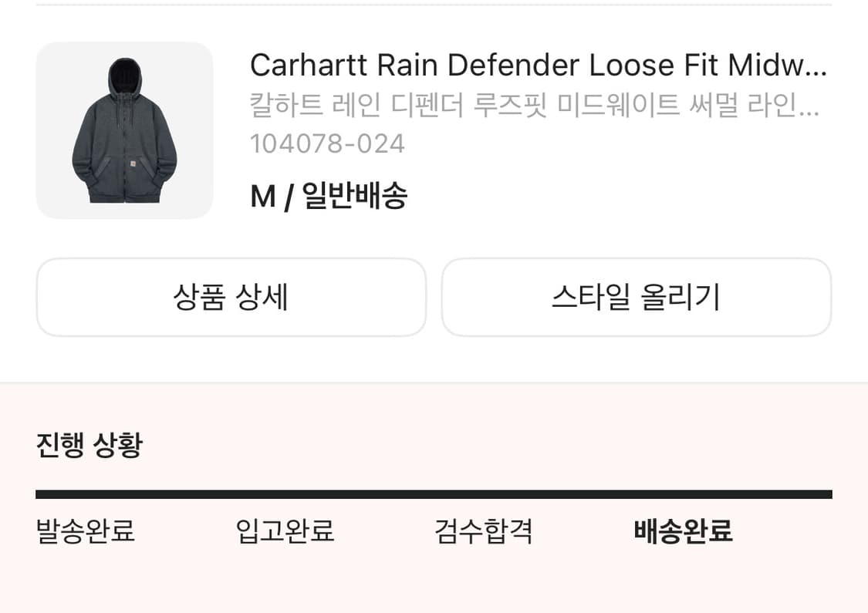Open the Carhartt hoodie product thumbnail
Image resolution: width=868 pixels, height=613 pixels.
(x=124, y=130)
